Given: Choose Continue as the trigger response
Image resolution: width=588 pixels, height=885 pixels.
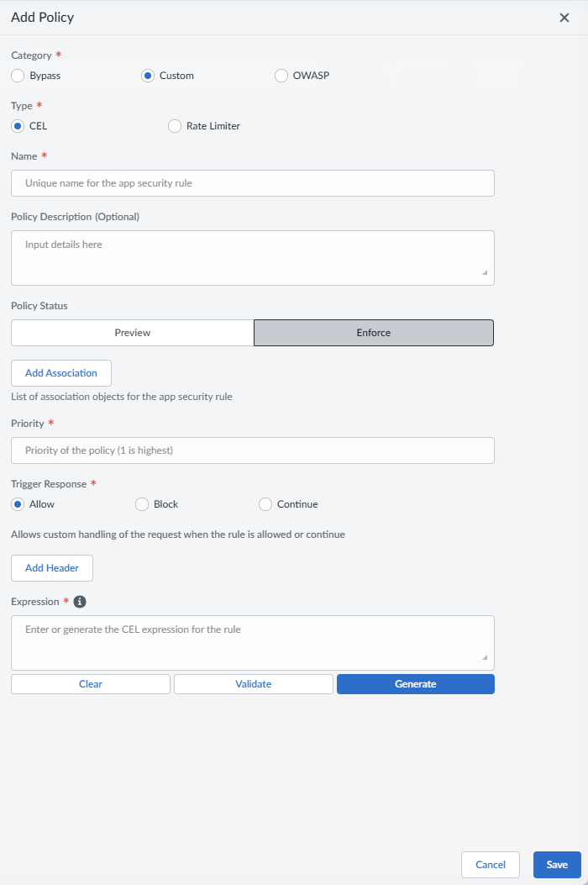Looking at the screenshot, I should click(x=265, y=504).
